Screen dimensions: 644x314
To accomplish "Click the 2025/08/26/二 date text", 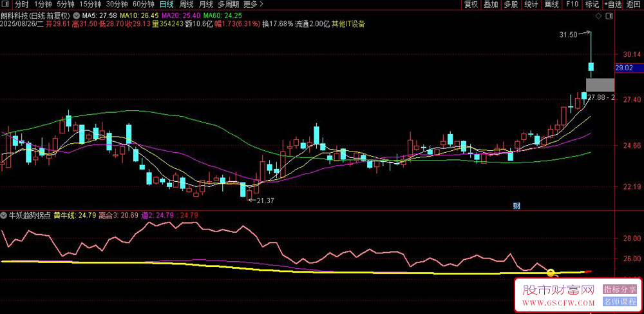I will [22, 24].
